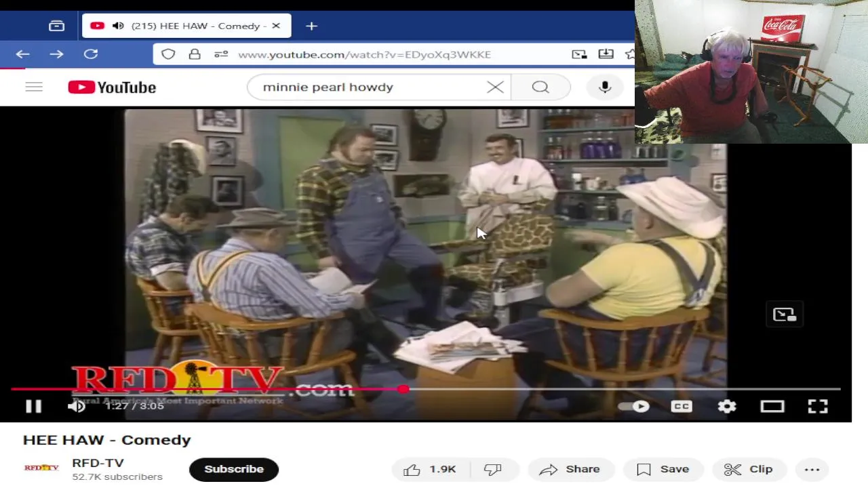Toggle the autoplay switch
This screenshot has width=868, height=488.
click(634, 406)
